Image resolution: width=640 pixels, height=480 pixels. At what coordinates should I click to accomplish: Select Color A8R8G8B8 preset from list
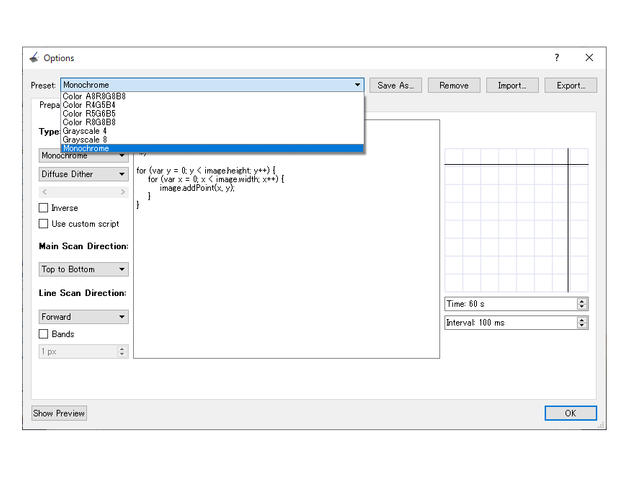tap(95, 97)
